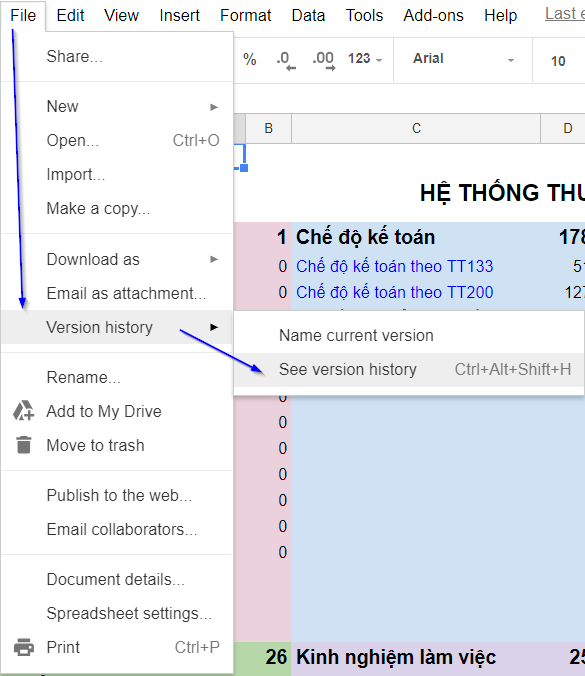Screen dimensions: 585x676
Task: Click Name current version
Action: click(409, 335)
